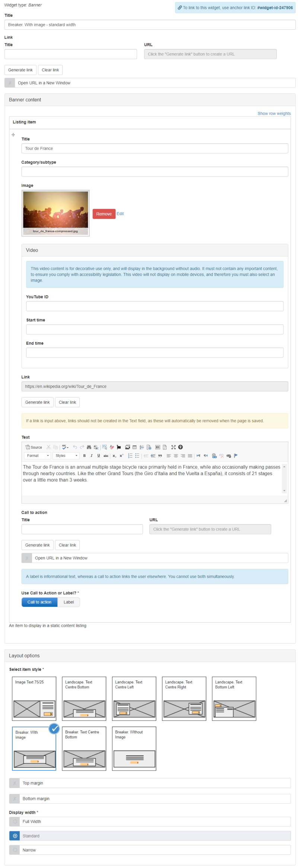The height and width of the screenshot is (868, 298).
Task: Toggle underline formatting
Action: (x=99, y=456)
